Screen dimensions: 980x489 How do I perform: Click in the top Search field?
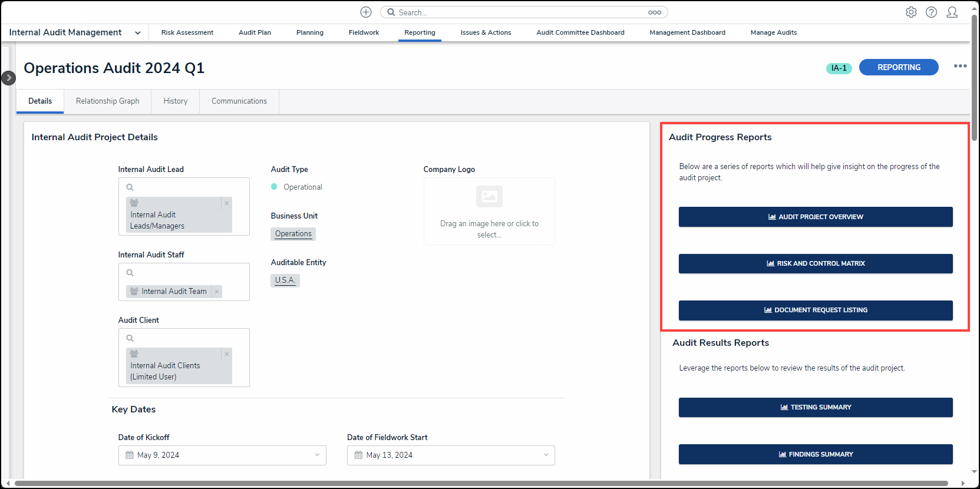tap(519, 12)
